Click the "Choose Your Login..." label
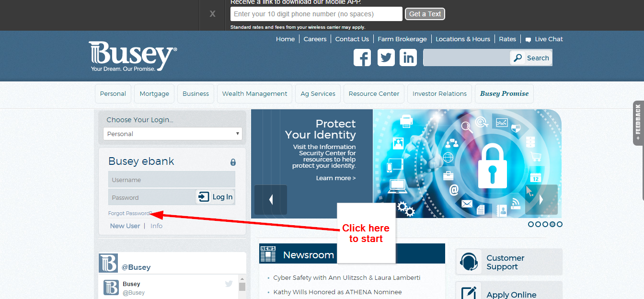Image resolution: width=644 pixels, height=299 pixels. click(140, 120)
